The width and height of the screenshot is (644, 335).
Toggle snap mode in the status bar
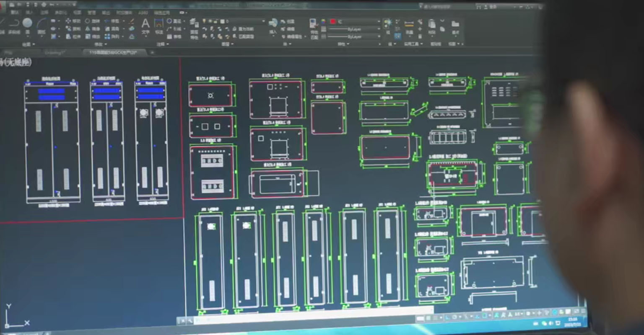(435, 318)
